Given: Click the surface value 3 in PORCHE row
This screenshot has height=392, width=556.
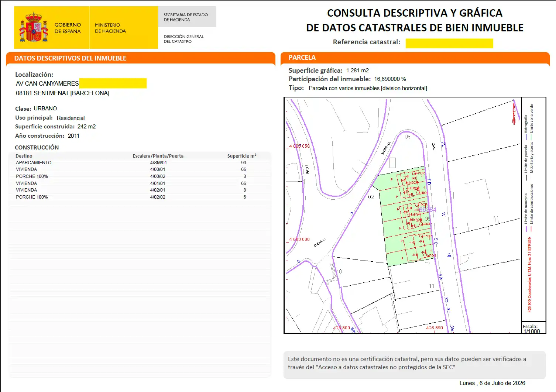Looking at the screenshot, I should tap(244, 176).
